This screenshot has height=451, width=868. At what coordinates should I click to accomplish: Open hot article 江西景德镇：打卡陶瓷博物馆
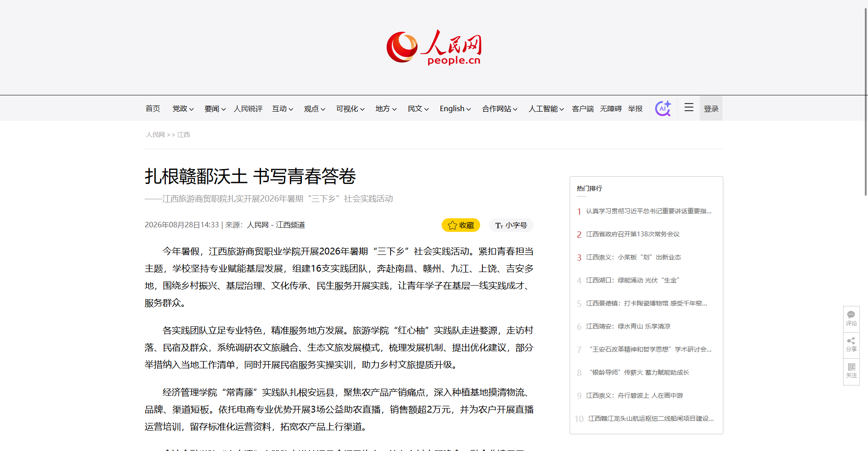click(646, 303)
